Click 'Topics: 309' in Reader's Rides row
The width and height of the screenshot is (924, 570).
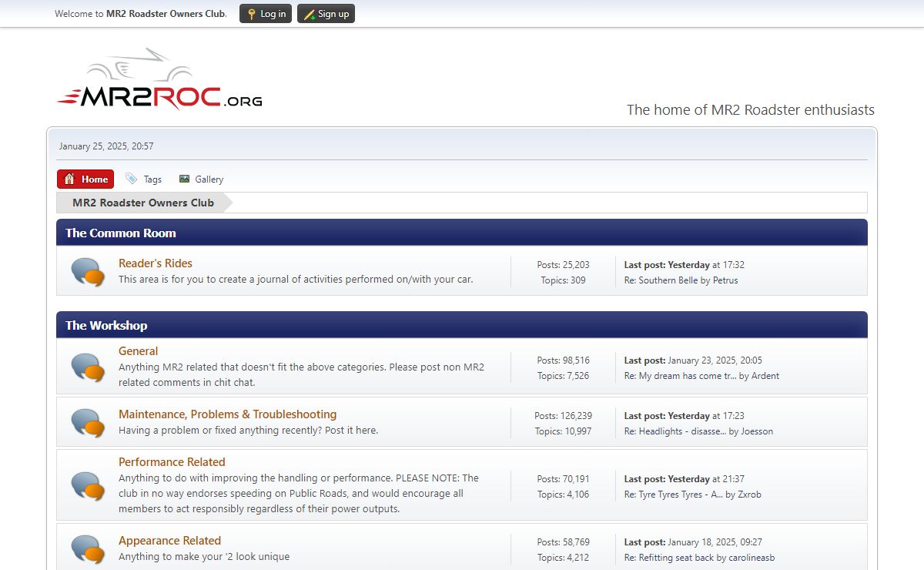(564, 280)
